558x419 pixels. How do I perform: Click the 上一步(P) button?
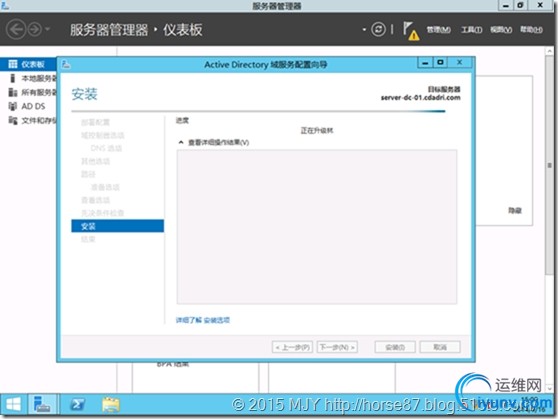(292, 347)
